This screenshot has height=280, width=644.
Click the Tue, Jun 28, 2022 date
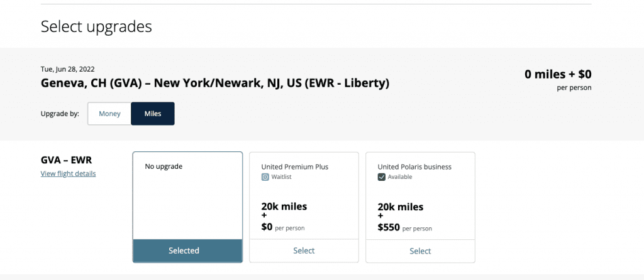tap(67, 69)
